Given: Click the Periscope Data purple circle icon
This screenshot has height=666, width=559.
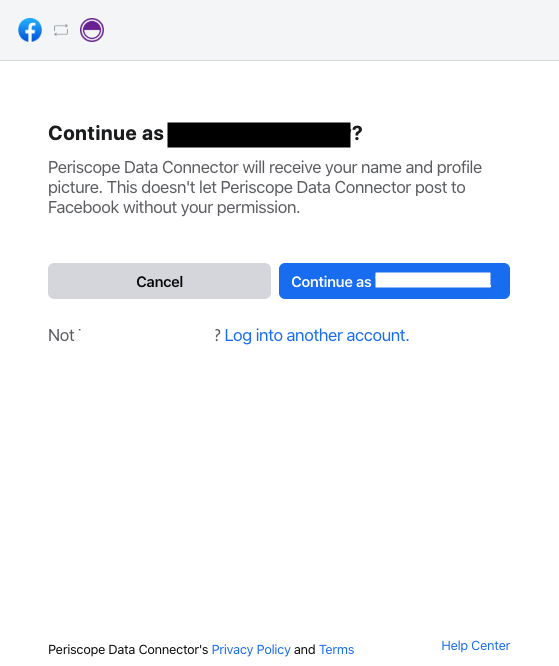Looking at the screenshot, I should [x=92, y=30].
